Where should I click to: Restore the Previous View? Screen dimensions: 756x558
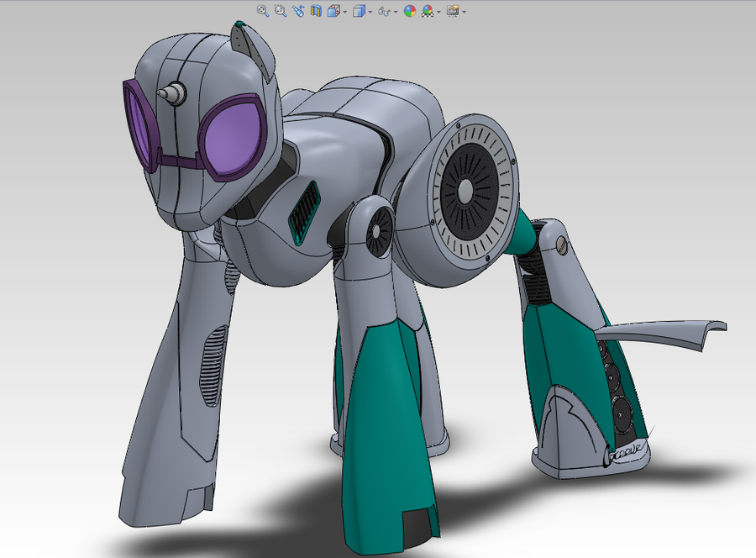coord(298,11)
